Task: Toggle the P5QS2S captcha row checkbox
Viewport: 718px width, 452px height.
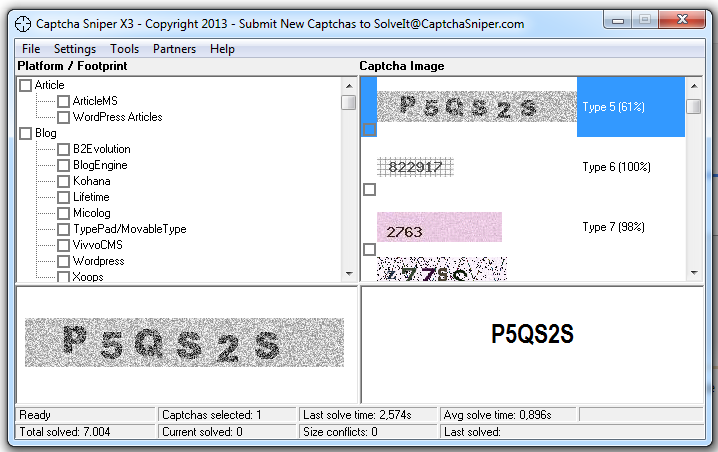Action: [x=370, y=130]
